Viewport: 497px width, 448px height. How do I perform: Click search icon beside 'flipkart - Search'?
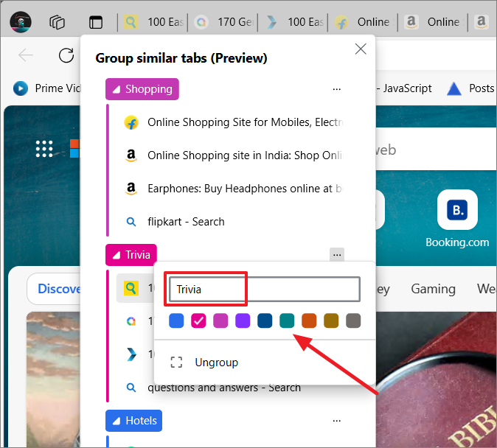click(131, 222)
